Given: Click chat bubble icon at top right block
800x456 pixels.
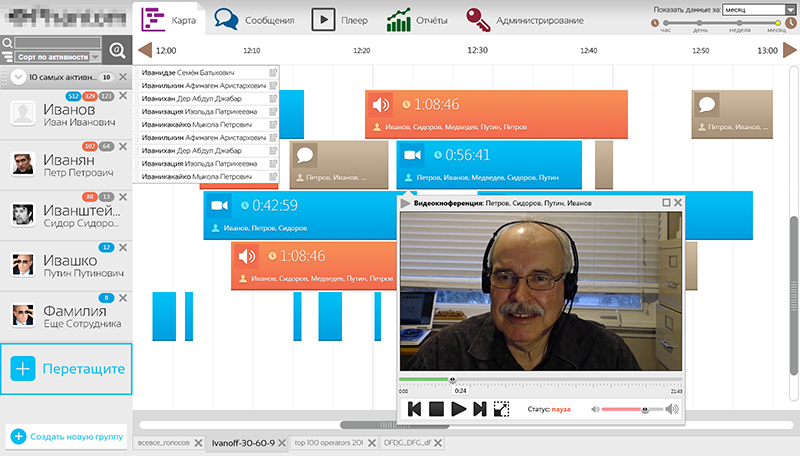Looking at the screenshot, I should [707, 105].
